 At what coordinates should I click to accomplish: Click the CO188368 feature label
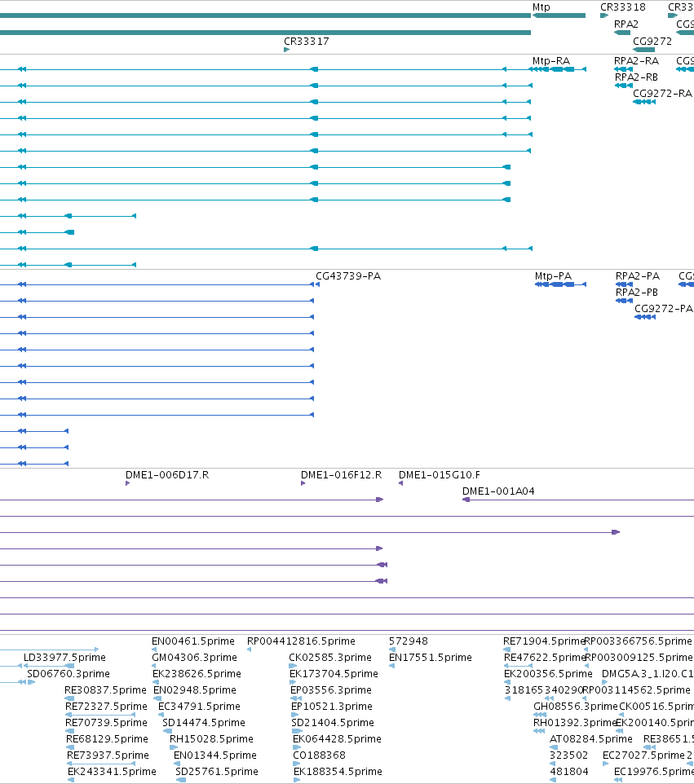pos(319,755)
